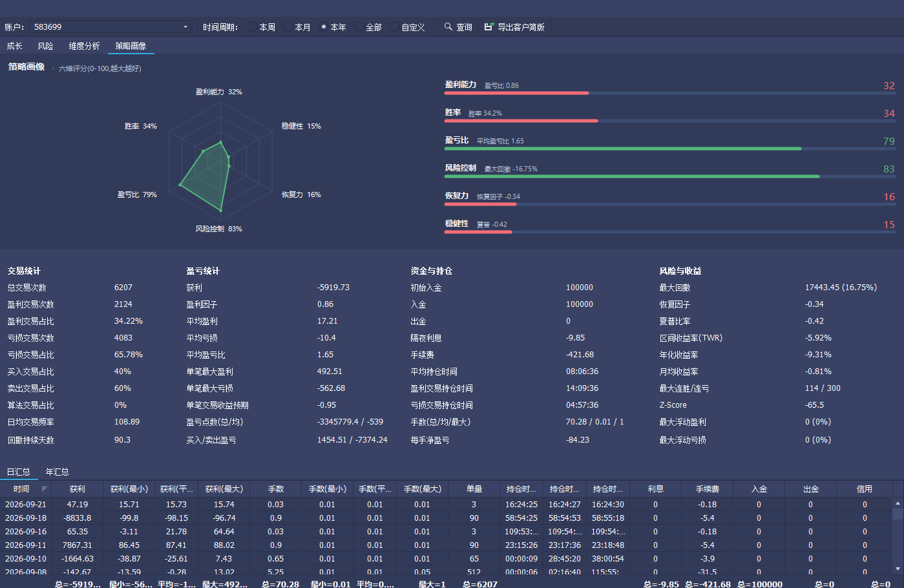Select the 2026-09-16 table row date

pos(26,532)
